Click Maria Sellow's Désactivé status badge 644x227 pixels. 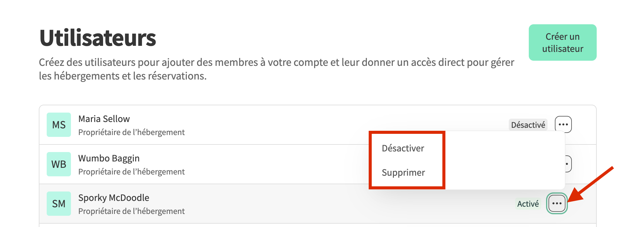(x=528, y=125)
